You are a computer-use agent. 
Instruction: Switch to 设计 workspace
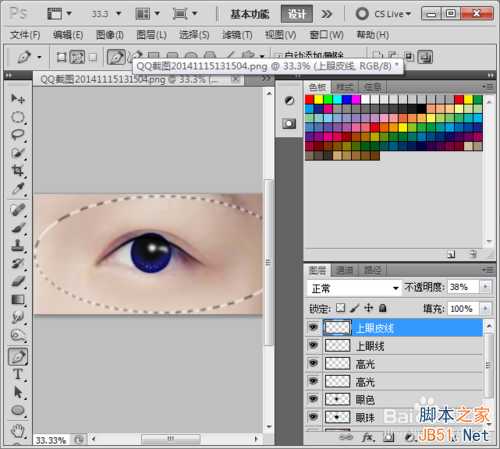pos(296,14)
